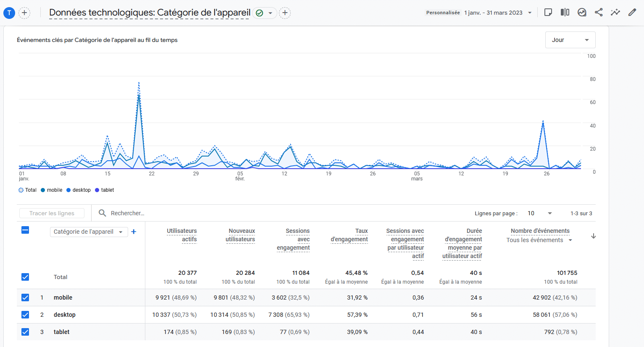Open the Lignes par page dropdown
Viewport: 644px width, 347px height.
[x=539, y=213]
